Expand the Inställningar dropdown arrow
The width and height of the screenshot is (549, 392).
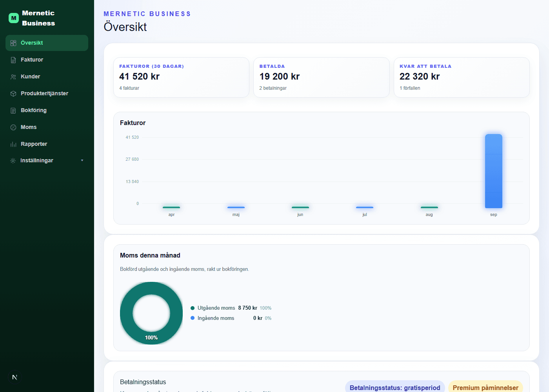point(82,160)
